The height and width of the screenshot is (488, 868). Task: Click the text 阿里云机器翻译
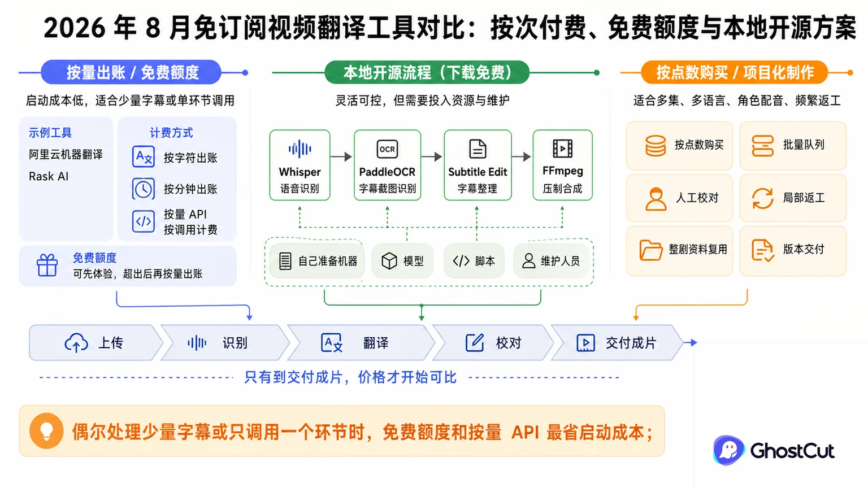click(x=66, y=154)
